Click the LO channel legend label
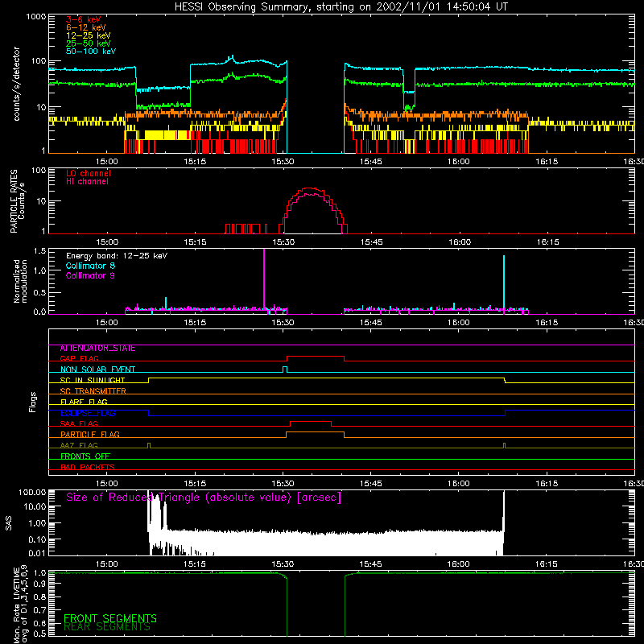Image resolution: width=644 pixels, height=644 pixels. [89, 173]
